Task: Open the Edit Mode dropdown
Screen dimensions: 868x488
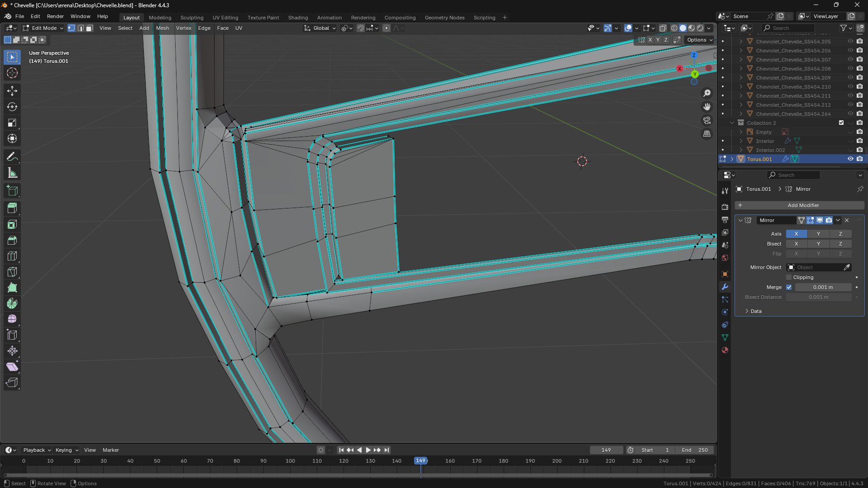Action: 43,28
